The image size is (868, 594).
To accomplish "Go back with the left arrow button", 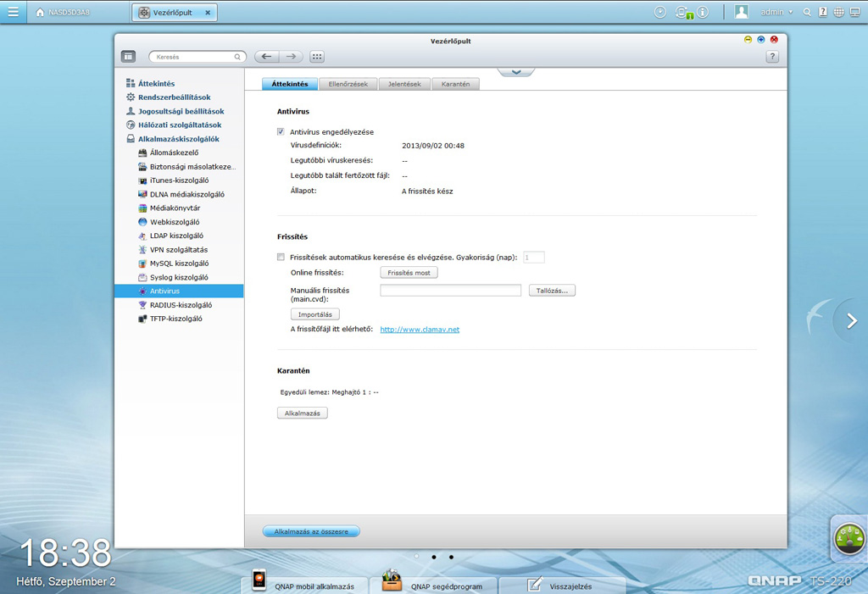I will pyautogui.click(x=266, y=57).
